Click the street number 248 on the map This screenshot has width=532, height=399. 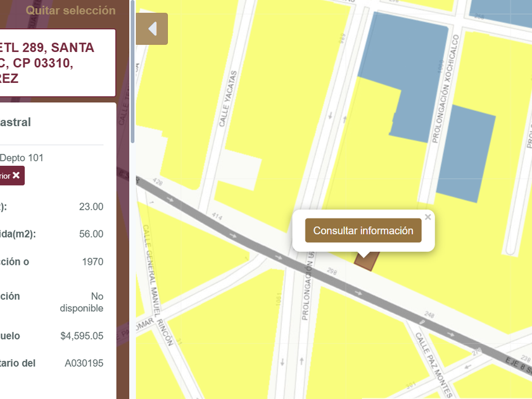pos(429,315)
